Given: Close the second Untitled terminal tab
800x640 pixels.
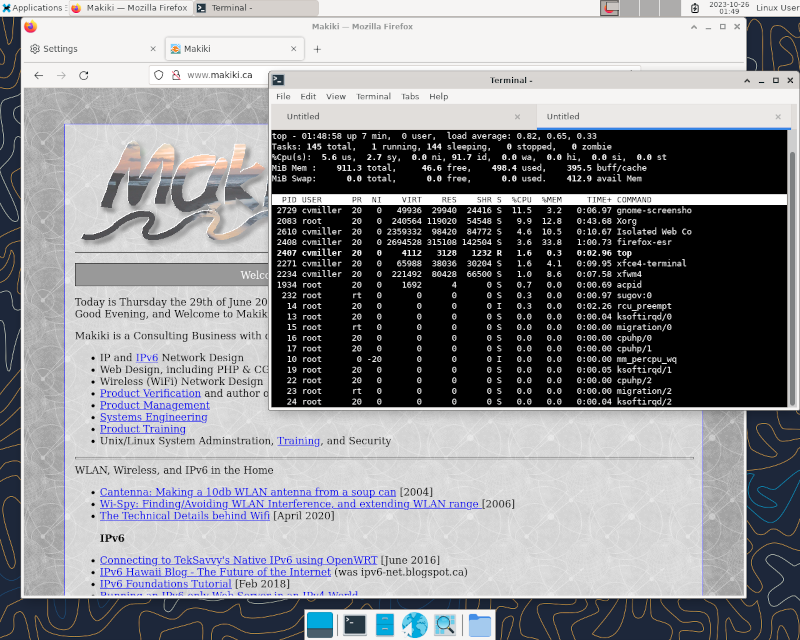Looking at the screenshot, I should click(x=778, y=117).
